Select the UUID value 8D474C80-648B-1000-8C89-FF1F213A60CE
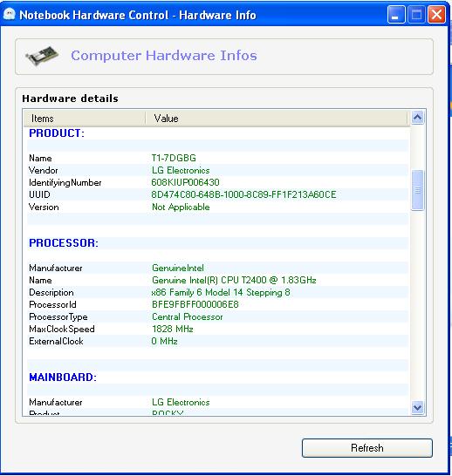The height and width of the screenshot is (476, 452). pyautogui.click(x=243, y=194)
